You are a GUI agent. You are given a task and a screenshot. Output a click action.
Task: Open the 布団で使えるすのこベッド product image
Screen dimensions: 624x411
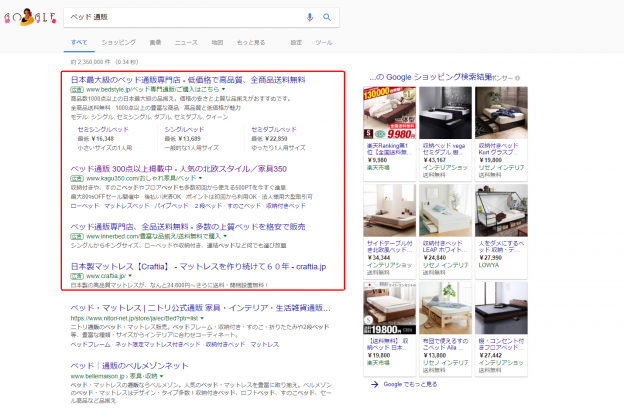coord(445,308)
